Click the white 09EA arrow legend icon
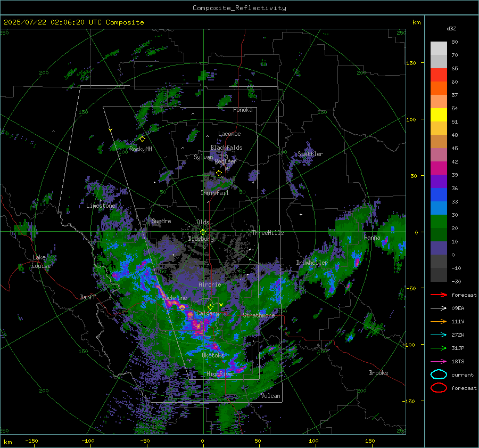 [439, 308]
